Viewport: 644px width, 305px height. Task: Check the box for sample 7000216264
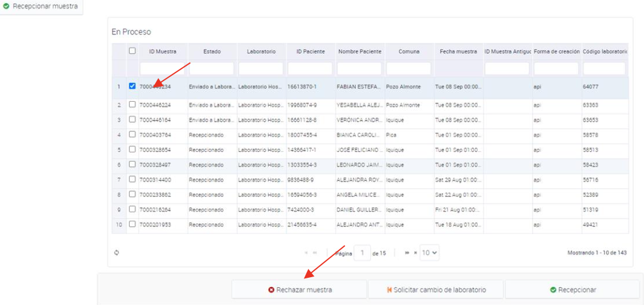(132, 209)
